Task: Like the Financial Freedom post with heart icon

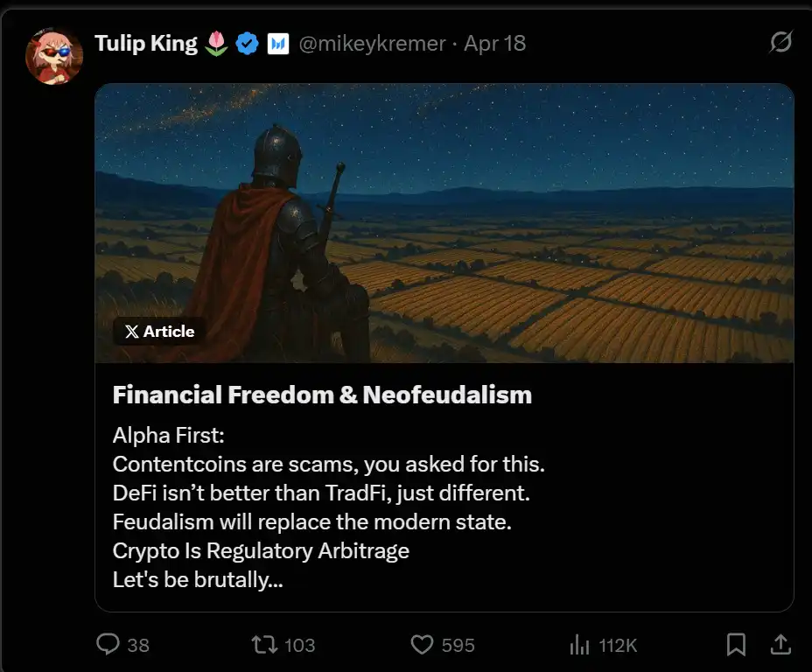Action: 422,645
